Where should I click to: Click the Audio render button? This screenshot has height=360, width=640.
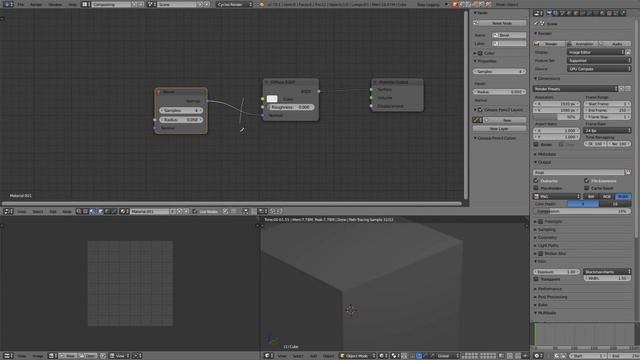coord(615,44)
